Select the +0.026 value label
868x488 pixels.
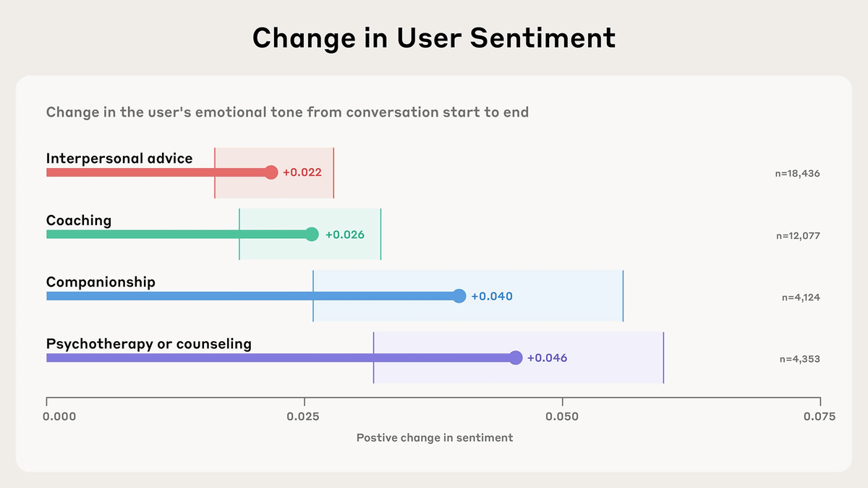point(344,235)
